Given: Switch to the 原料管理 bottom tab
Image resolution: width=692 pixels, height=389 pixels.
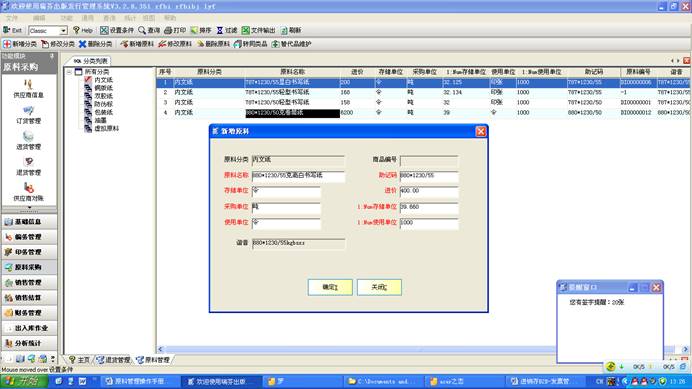Looking at the screenshot, I should (154, 360).
